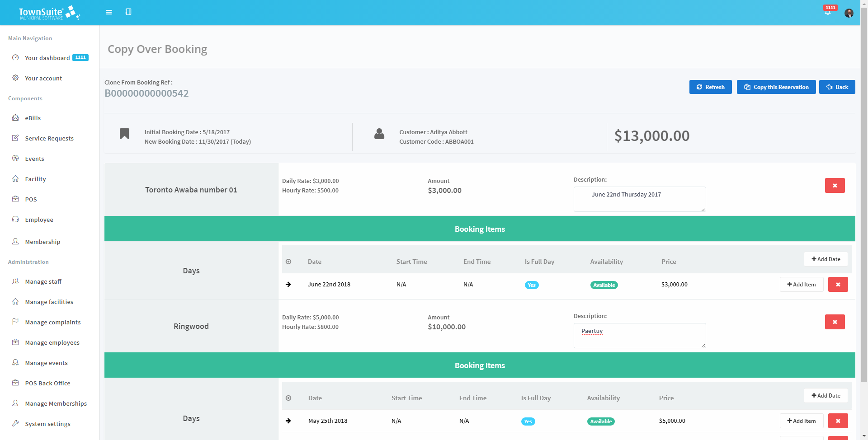Click the Facility house icon
The height and width of the screenshot is (440, 868).
click(15, 178)
